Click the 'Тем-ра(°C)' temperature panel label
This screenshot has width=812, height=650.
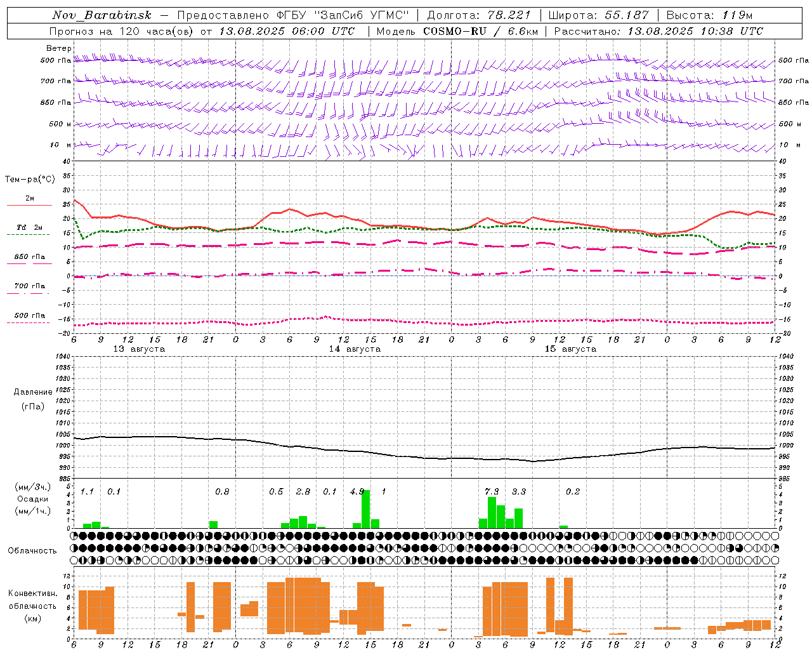click(x=30, y=180)
